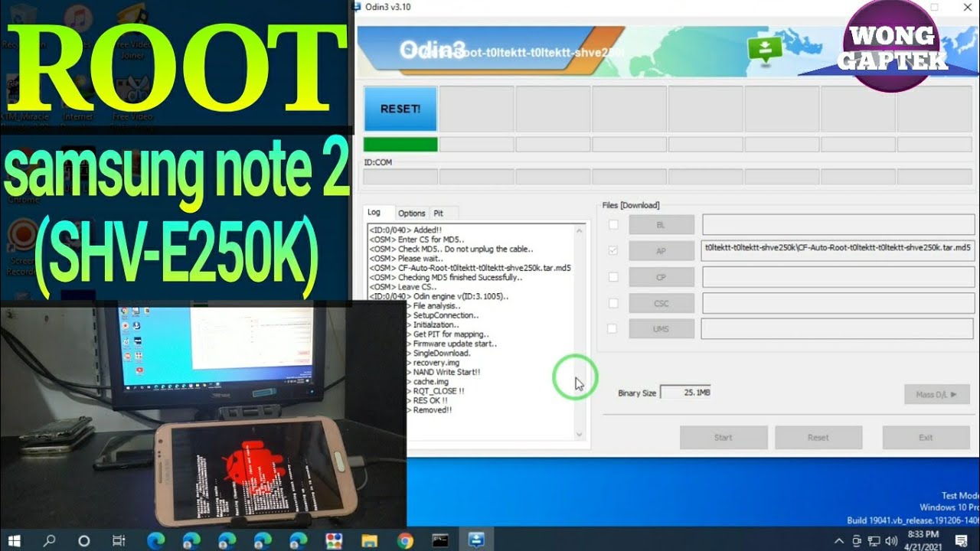
Task: Switch to the Log tab
Action: (x=374, y=213)
